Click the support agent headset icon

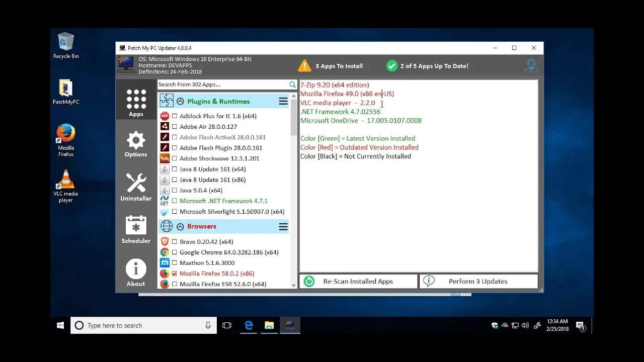[531, 66]
